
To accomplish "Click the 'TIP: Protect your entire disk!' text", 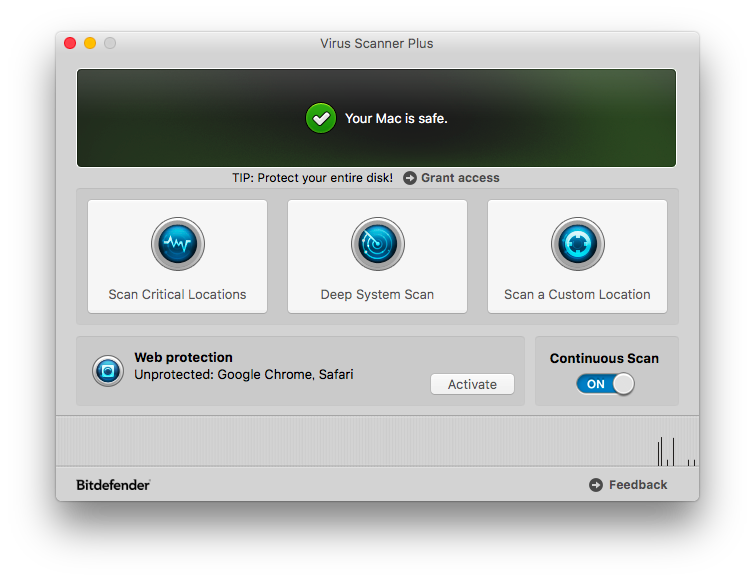I will (312, 178).
